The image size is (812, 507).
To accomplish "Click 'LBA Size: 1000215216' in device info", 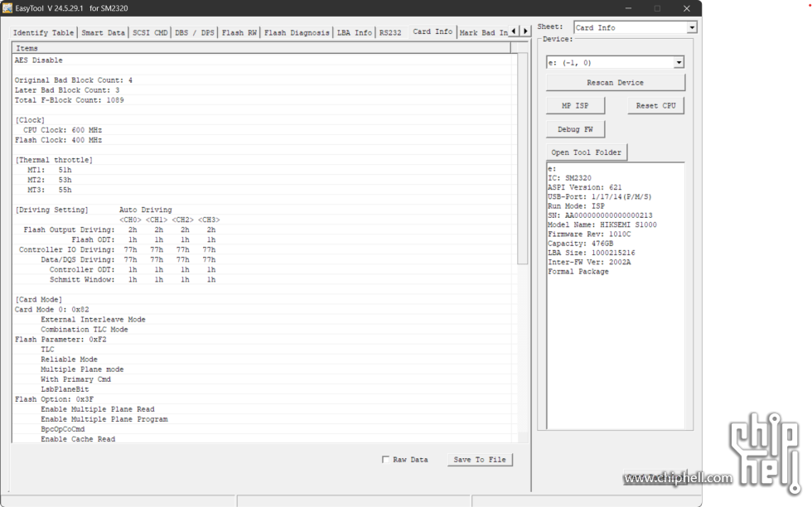I will 592,253.
